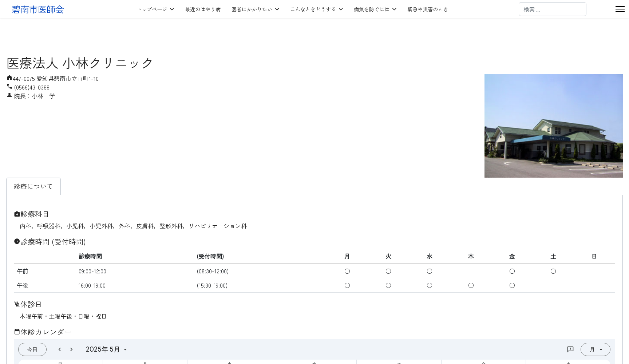Click the home icon beside the clinic address
The height and width of the screenshot is (364, 629).
pos(9,78)
